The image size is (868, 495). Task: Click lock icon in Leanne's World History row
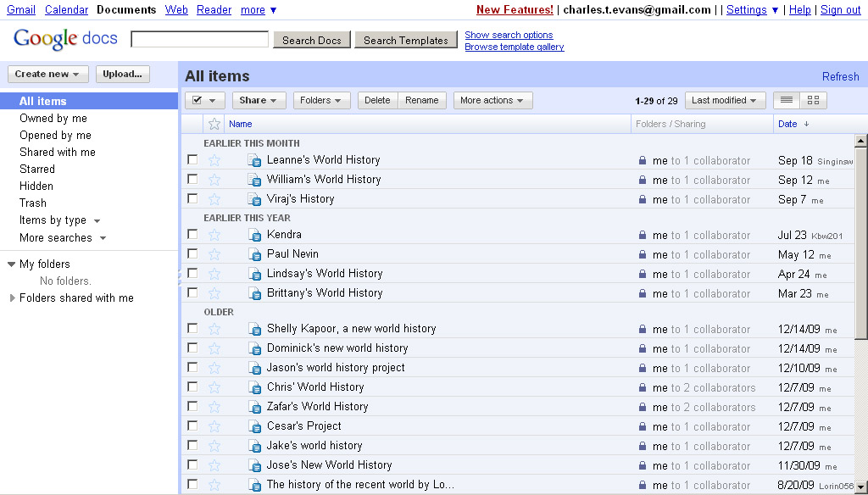point(643,160)
